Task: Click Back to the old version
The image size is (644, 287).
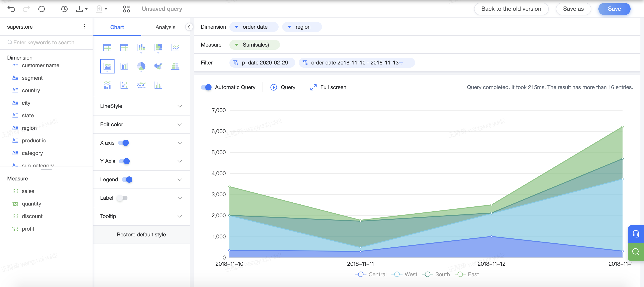Action: [511, 9]
